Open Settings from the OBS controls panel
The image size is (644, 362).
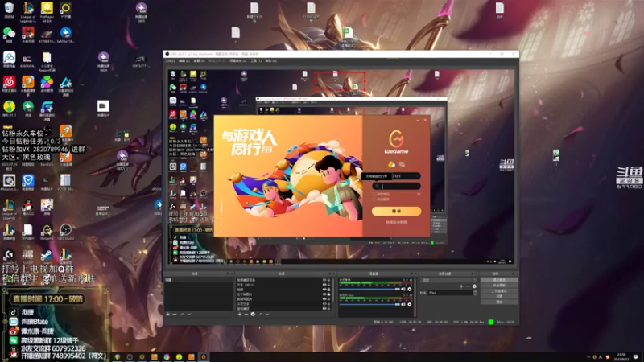click(499, 296)
